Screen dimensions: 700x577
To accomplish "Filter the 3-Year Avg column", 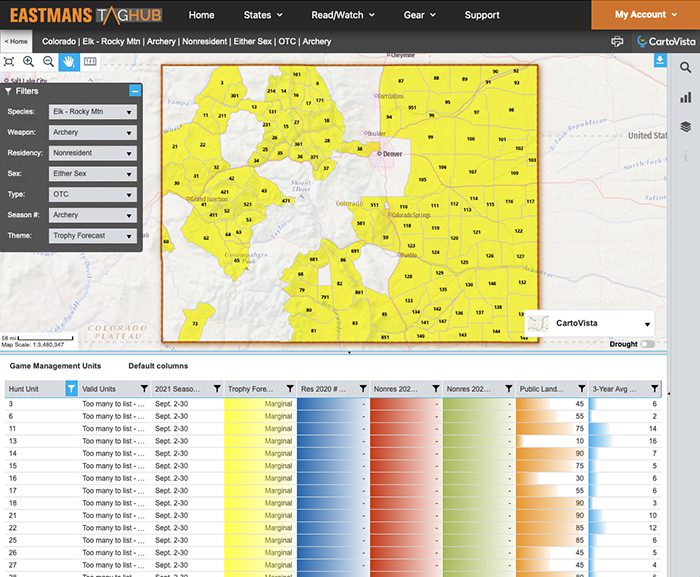I will pos(654,389).
